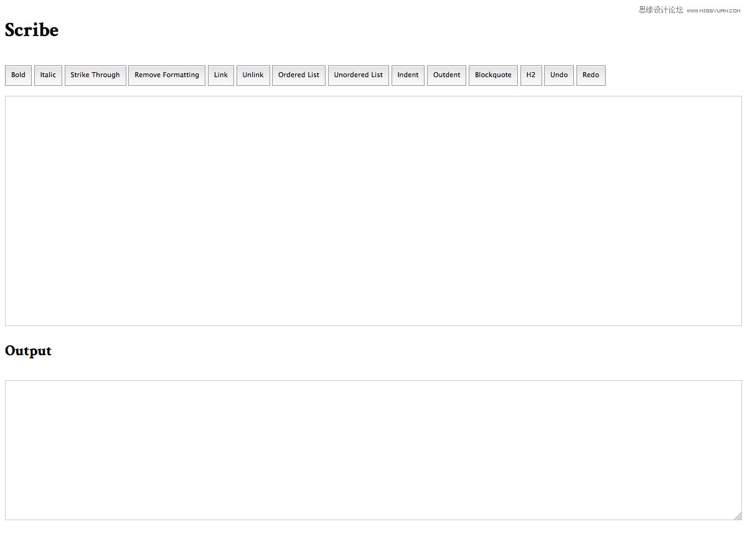Screen dimensions: 747x560
Task: Click the Outdent button
Action: click(446, 75)
